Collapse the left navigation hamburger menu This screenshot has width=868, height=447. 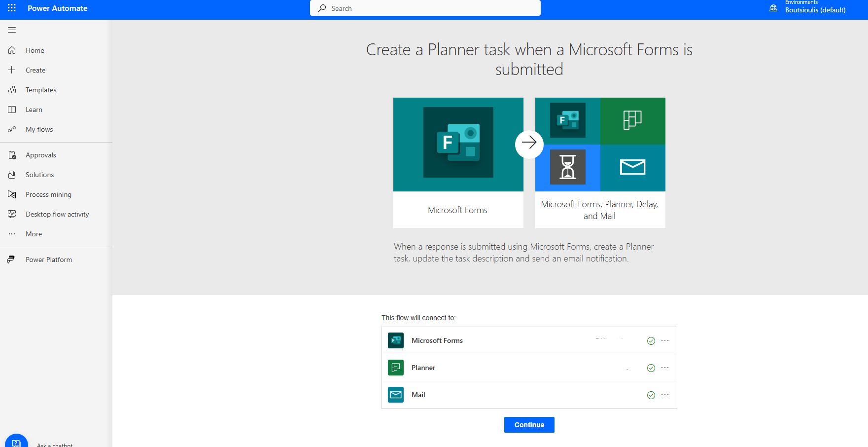point(12,30)
